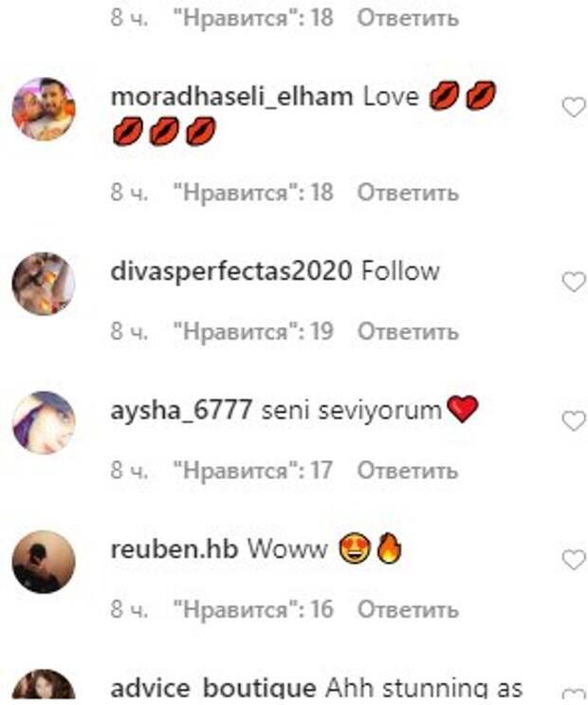The height and width of the screenshot is (705, 588).
Task: Open advice_boutique username link
Action: tap(213, 688)
